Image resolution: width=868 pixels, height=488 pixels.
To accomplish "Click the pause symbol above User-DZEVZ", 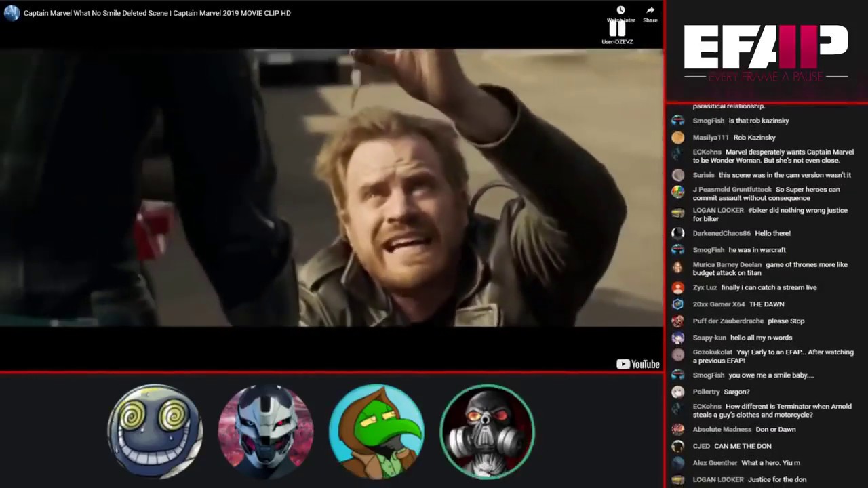I will 617,28.
